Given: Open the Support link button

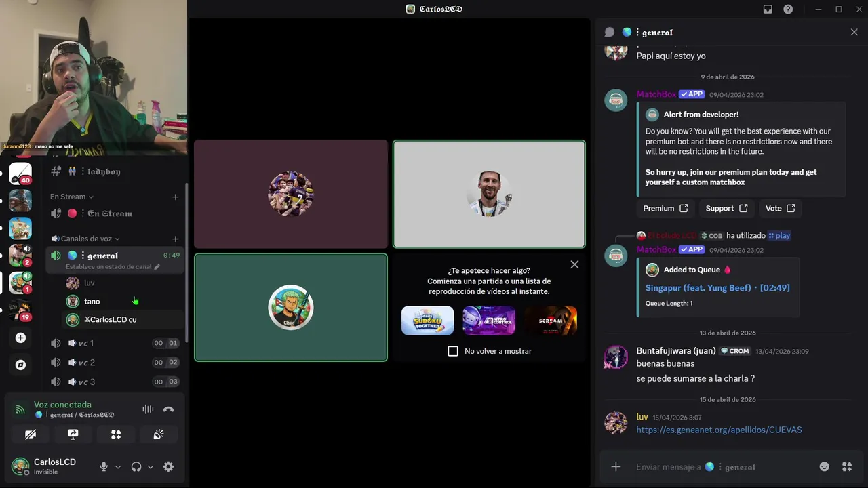Looking at the screenshot, I should 726,208.
